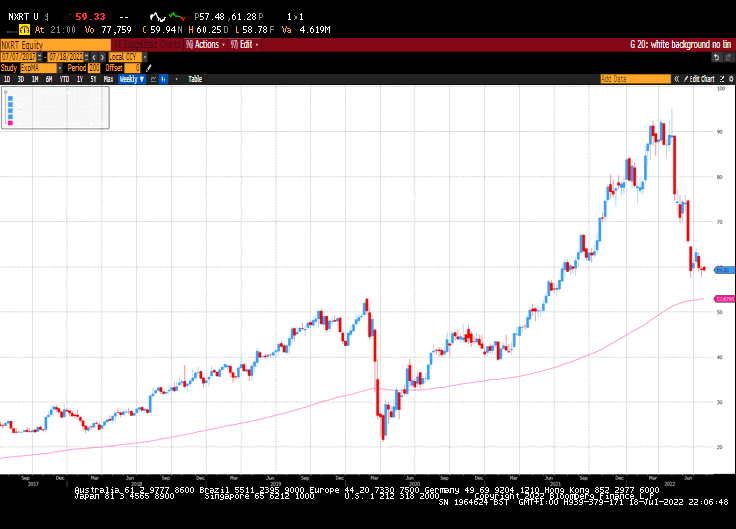Click the bid-ask quote 57.48 / 61.28
The height and width of the screenshot is (529, 736).
pyautogui.click(x=228, y=17)
